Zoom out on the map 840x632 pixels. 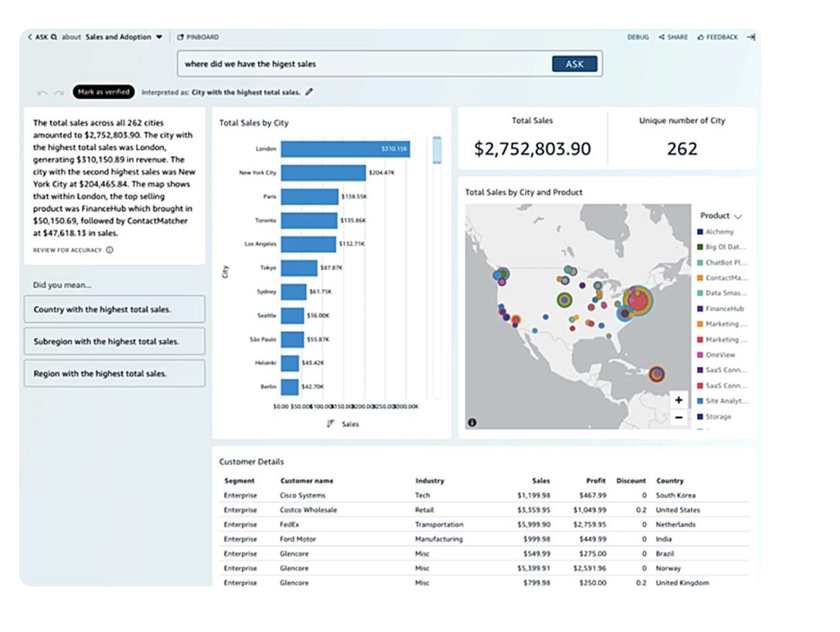(x=679, y=417)
